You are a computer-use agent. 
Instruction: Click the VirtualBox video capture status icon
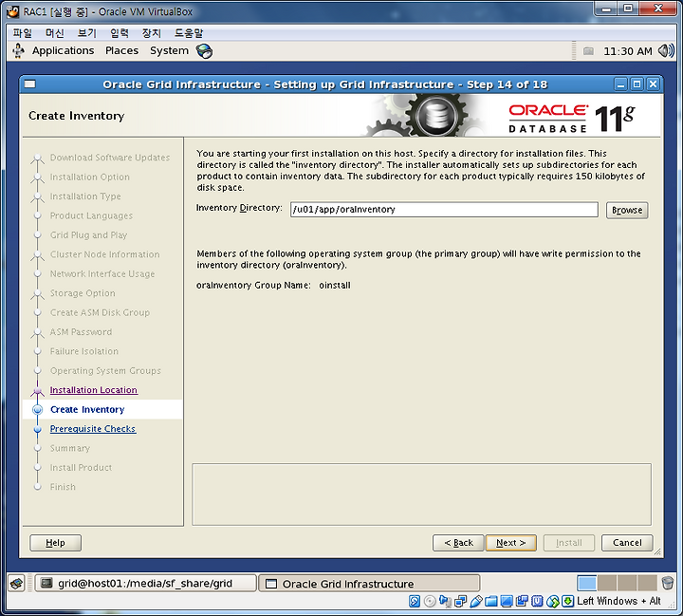pyautogui.click(x=522, y=601)
